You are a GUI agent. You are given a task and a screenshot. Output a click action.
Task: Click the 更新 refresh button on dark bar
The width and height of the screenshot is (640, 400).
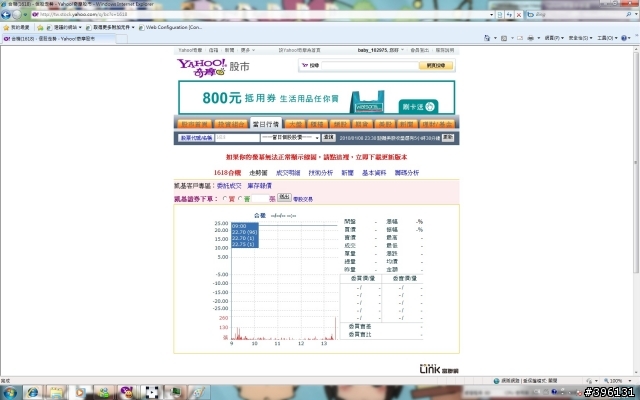tap(448, 138)
